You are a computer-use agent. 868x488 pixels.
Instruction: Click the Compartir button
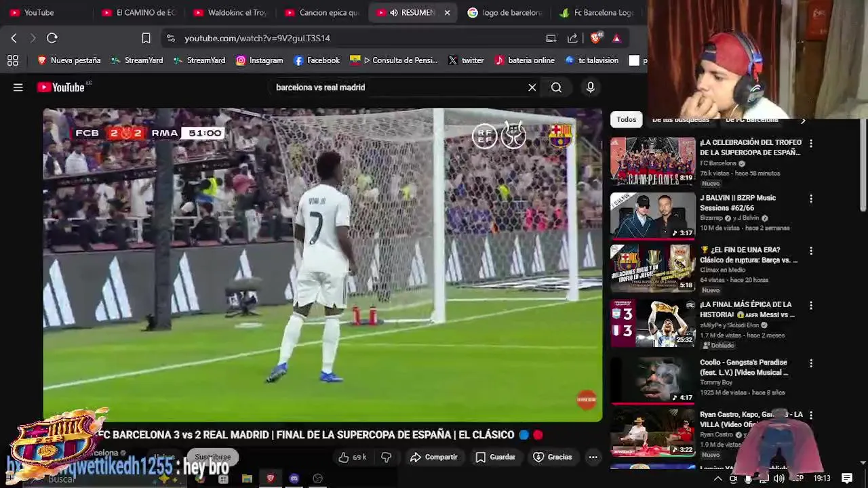click(x=434, y=457)
